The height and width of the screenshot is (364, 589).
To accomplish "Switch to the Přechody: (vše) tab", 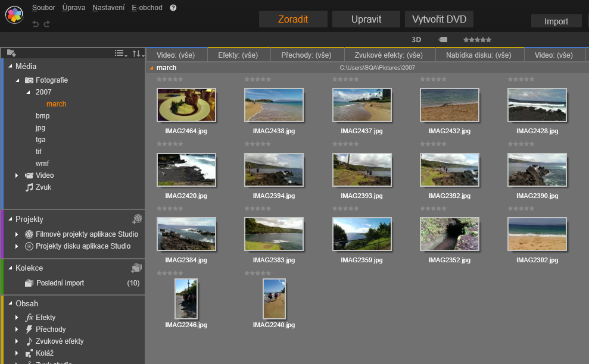I will coord(307,55).
